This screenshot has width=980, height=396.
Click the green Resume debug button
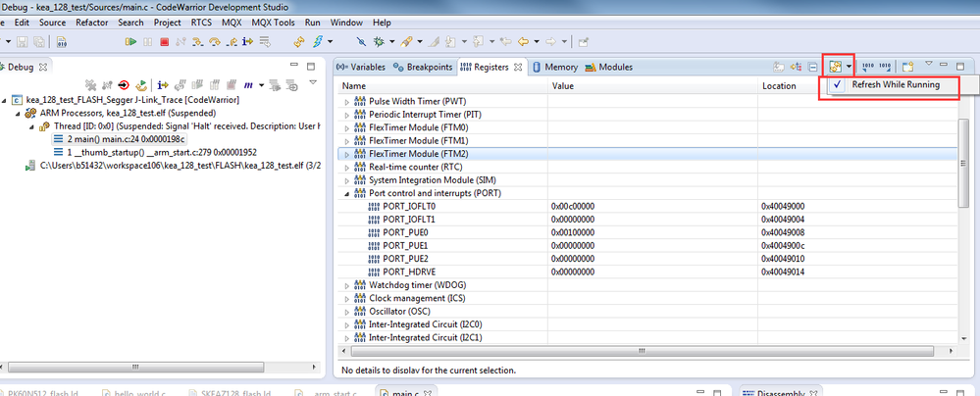tap(130, 42)
